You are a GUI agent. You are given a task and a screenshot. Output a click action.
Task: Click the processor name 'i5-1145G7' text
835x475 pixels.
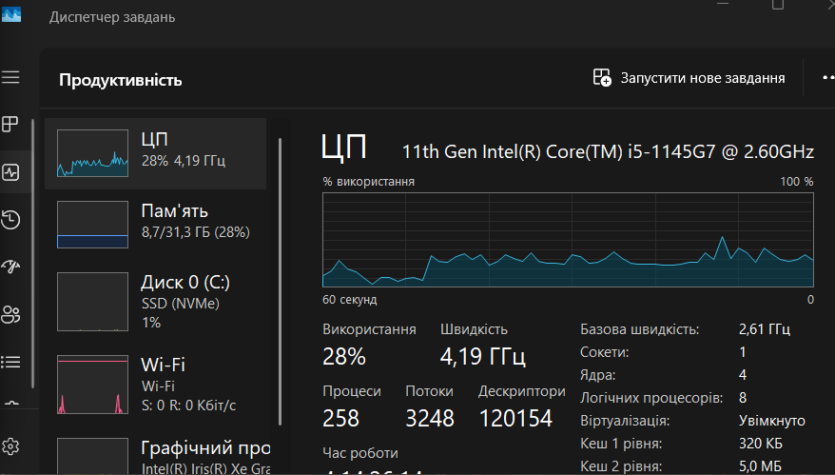tap(672, 152)
